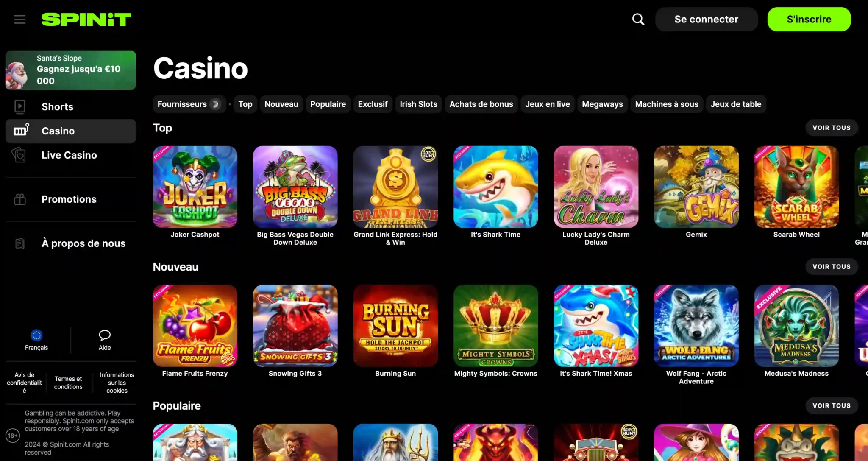868x461 pixels.
Task: Click the SPINiT logo
Action: click(86, 20)
